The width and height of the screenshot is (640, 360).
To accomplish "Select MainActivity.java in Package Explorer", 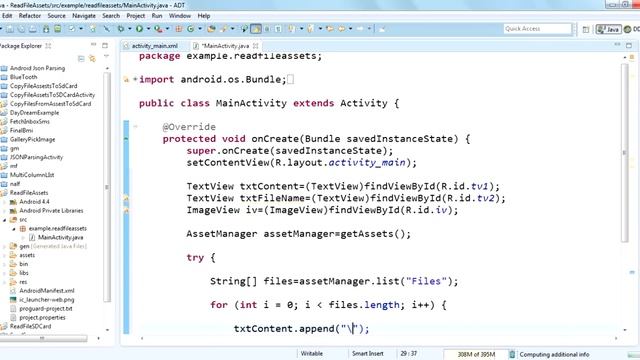I will (60, 238).
